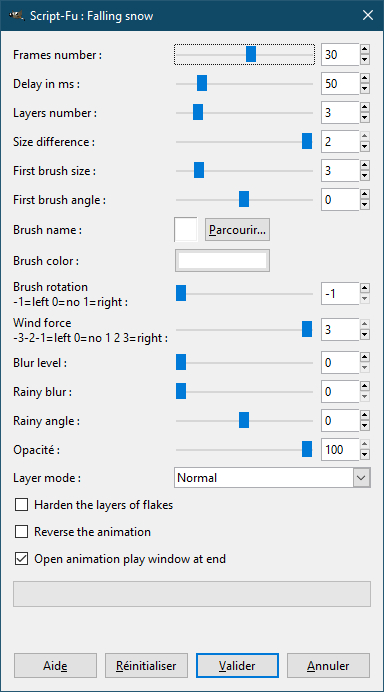Image resolution: width=384 pixels, height=692 pixels.
Task: Decrease First brush size with down arrow
Action: pos(365,176)
